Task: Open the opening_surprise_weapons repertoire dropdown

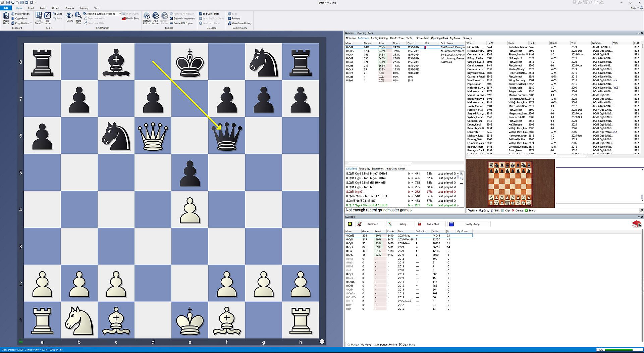Action: (x=120, y=14)
